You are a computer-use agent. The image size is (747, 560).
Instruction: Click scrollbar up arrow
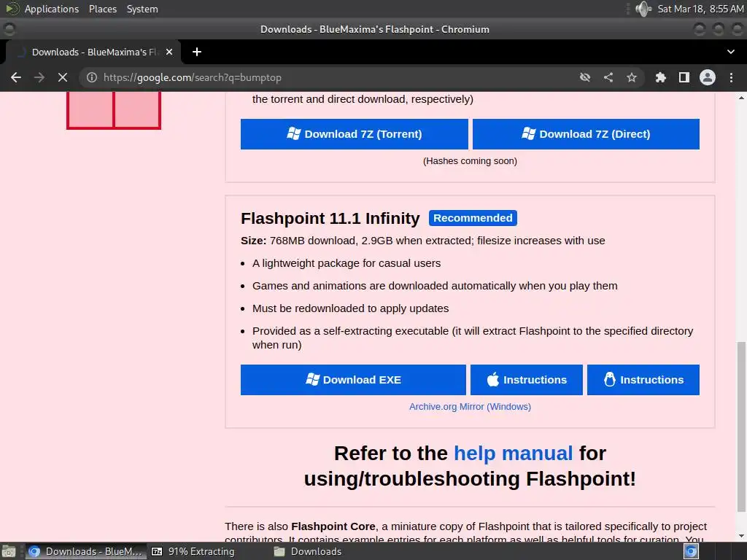(x=741, y=98)
